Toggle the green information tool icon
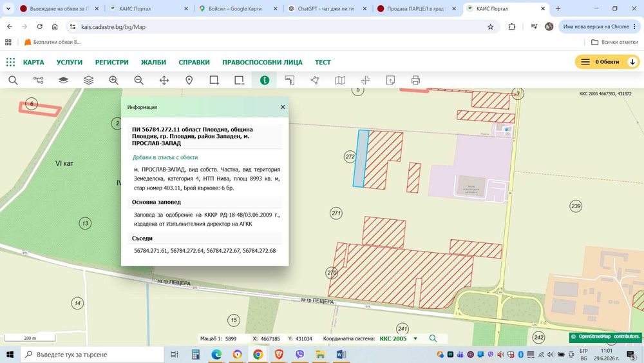 (x=265, y=80)
